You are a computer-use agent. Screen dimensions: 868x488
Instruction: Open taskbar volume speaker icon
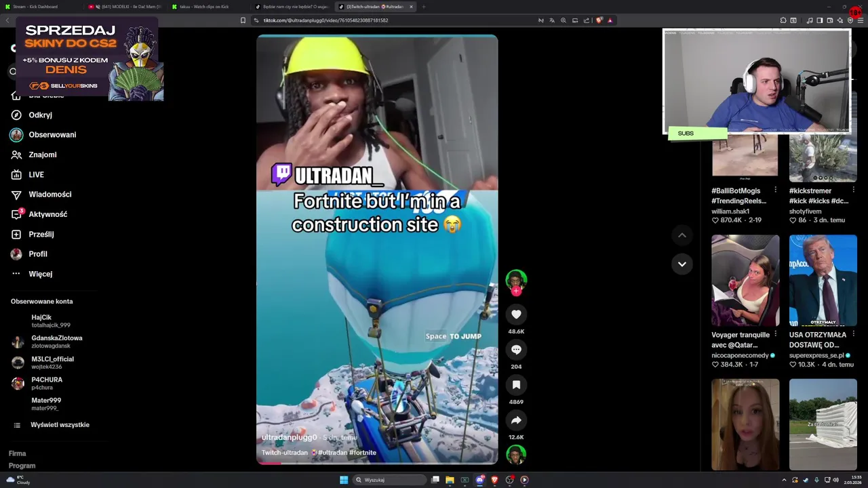(x=835, y=480)
